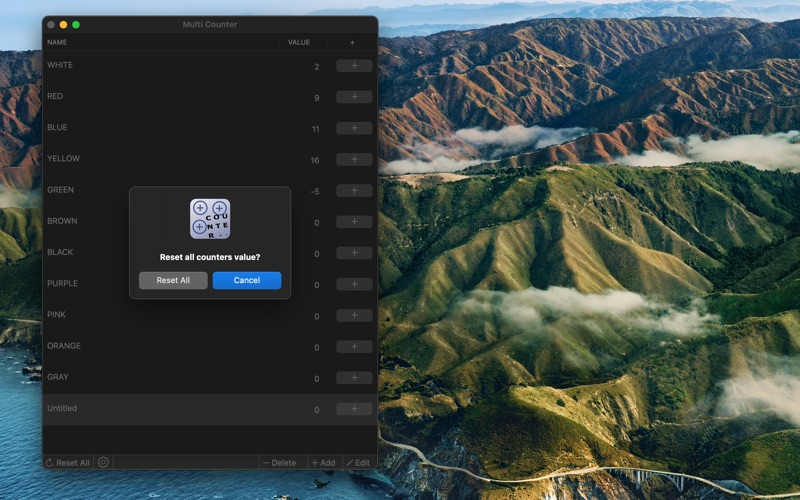
Task: Click the Reset All button in bottom toolbar
Action: [x=68, y=463]
